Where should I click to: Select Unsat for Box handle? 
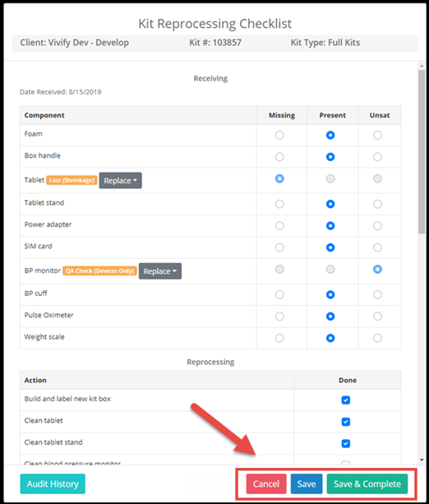[377, 157]
